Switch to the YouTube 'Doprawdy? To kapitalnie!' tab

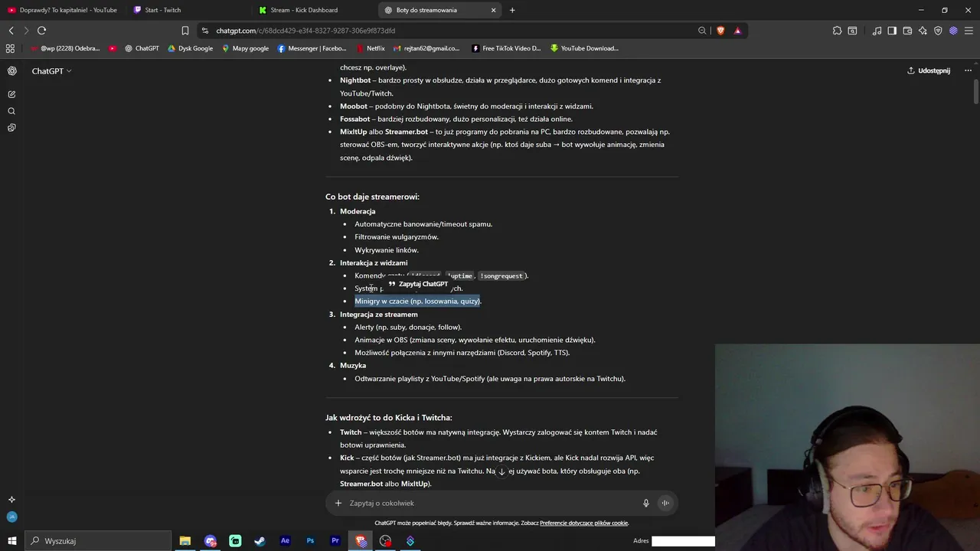[61, 10]
